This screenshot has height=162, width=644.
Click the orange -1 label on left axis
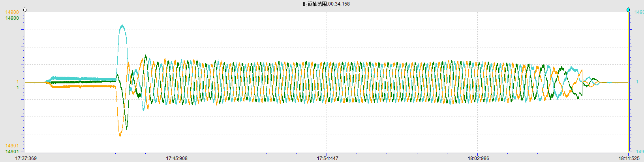click(17, 82)
